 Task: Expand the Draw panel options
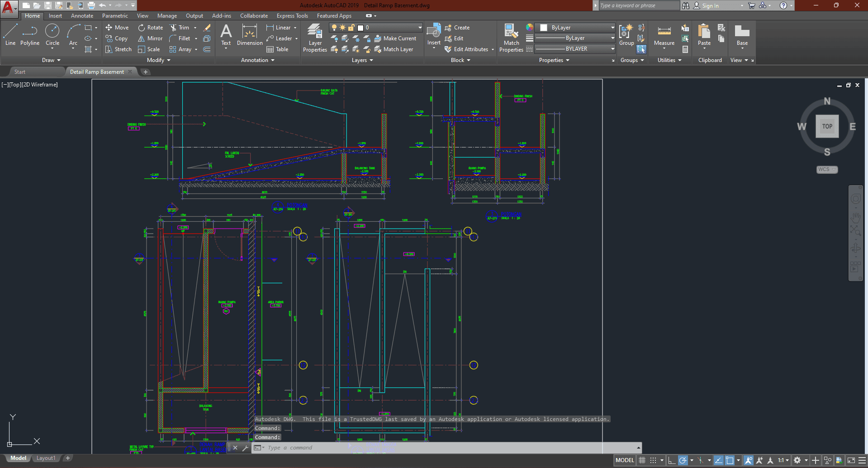click(51, 60)
